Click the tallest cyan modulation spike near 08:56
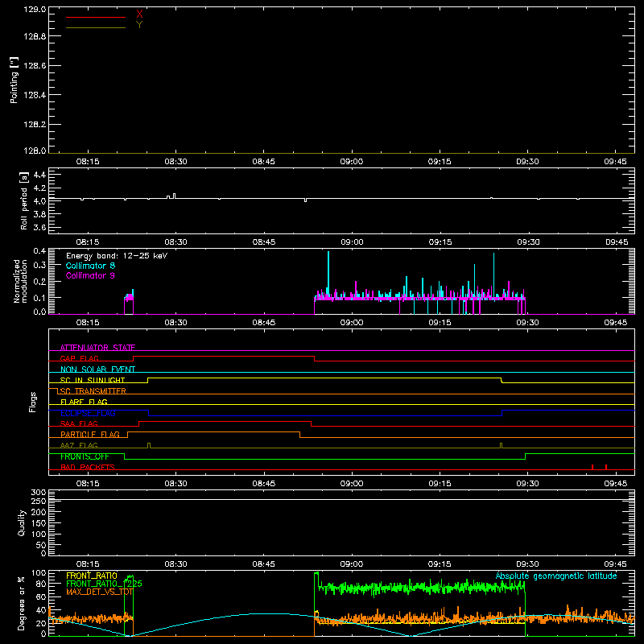This screenshot has width=644, height=644. 328,273
